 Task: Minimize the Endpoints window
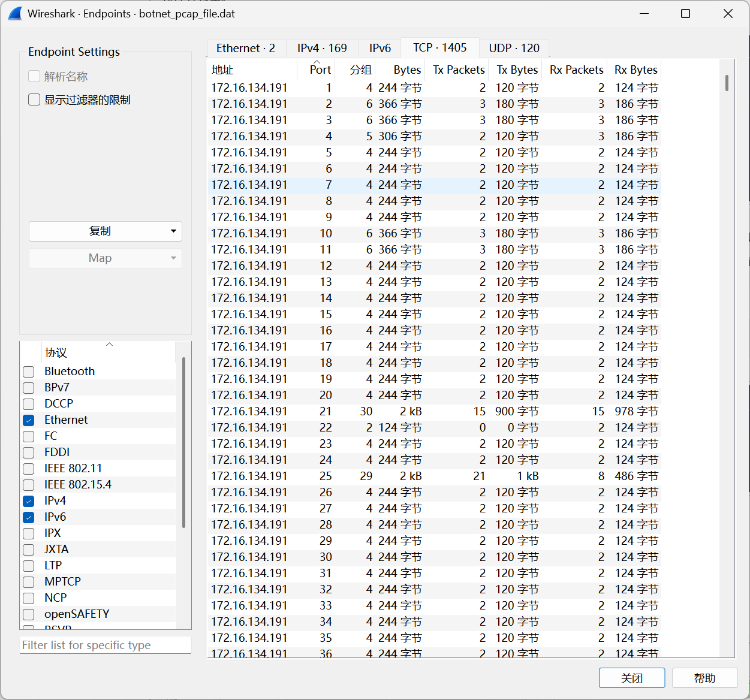point(644,13)
